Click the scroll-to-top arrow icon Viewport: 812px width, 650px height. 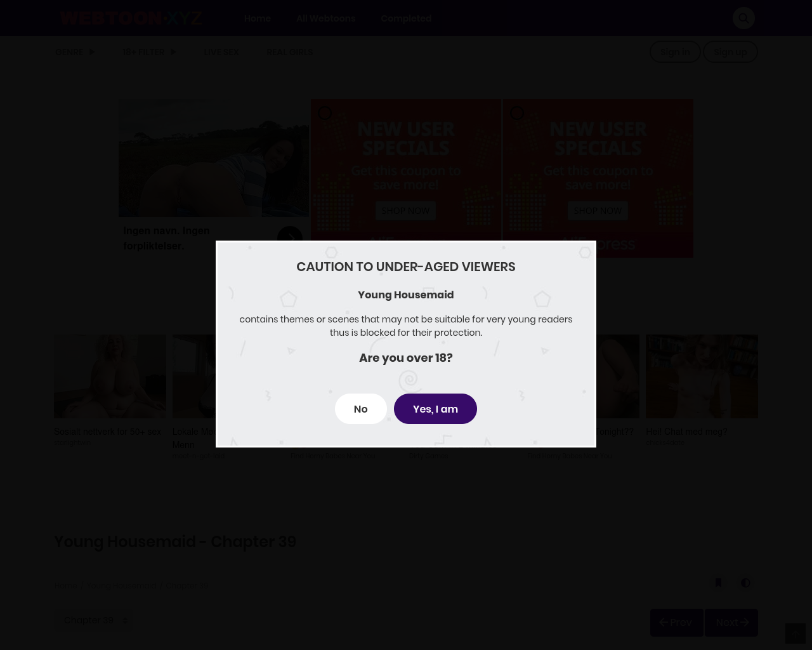pos(796,633)
